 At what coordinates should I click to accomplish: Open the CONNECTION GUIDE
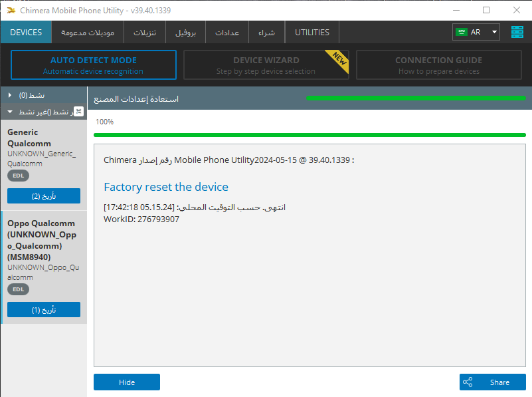pyautogui.click(x=439, y=65)
